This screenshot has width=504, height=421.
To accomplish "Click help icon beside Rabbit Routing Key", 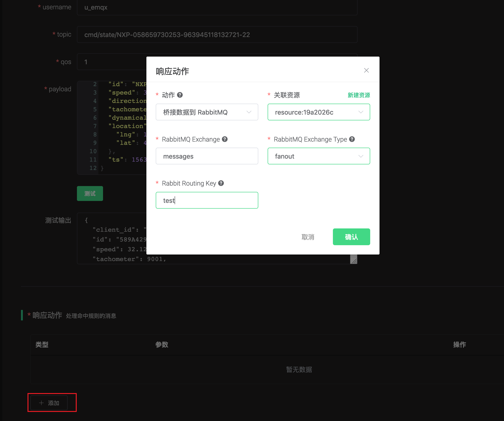I will click(221, 183).
